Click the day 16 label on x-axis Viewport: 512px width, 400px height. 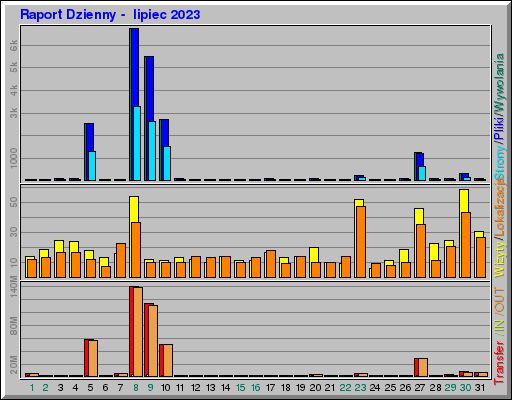tap(255, 388)
